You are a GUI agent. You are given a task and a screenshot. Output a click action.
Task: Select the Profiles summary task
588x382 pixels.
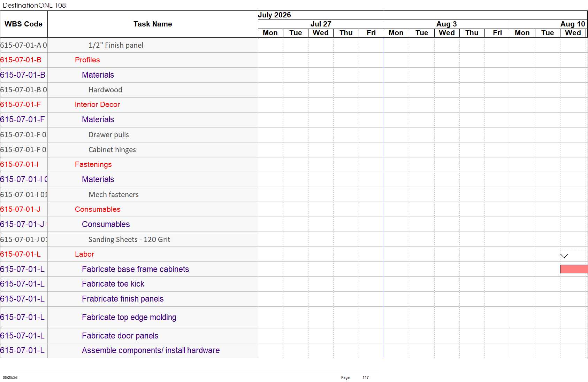click(x=87, y=60)
